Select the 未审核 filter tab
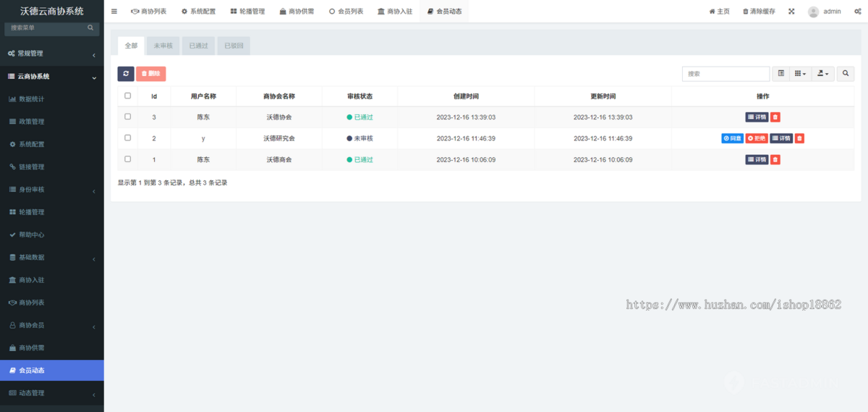The width and height of the screenshot is (868, 412). (163, 46)
